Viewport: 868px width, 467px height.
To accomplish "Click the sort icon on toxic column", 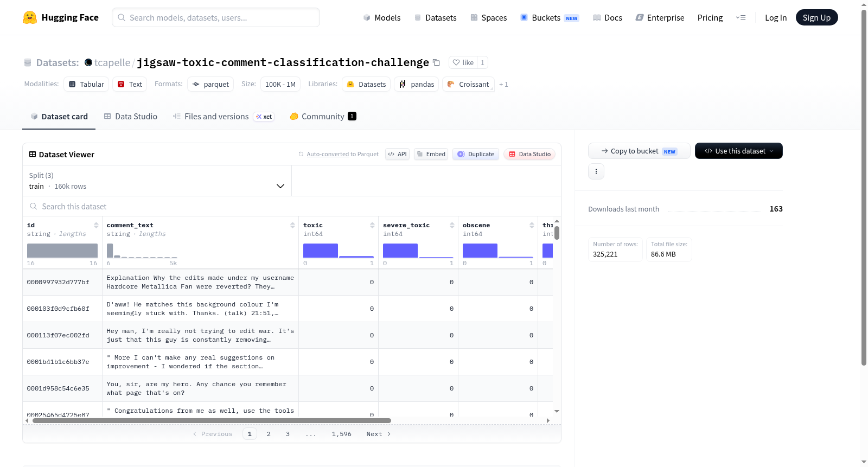I will pyautogui.click(x=372, y=225).
